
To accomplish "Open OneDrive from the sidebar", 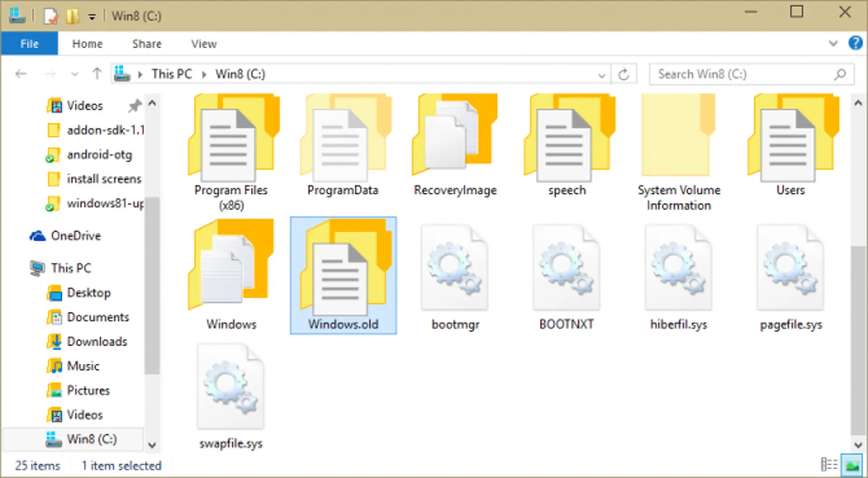I will tap(76, 236).
